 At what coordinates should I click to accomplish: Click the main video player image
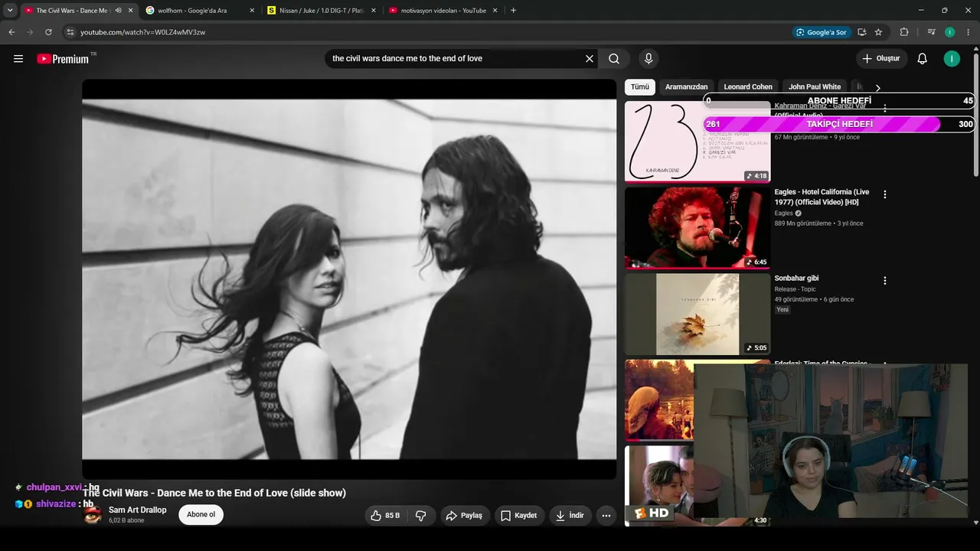coord(349,279)
